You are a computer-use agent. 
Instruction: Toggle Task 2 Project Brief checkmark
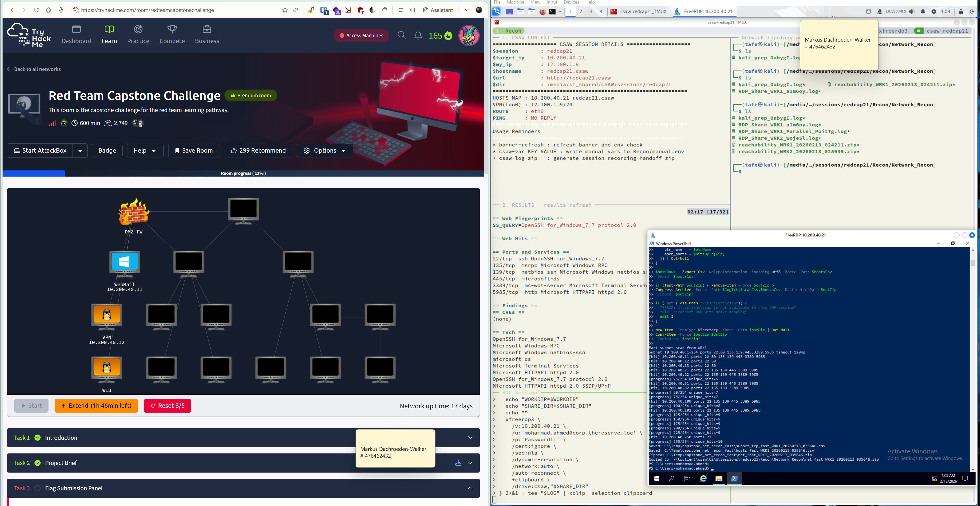click(x=38, y=463)
